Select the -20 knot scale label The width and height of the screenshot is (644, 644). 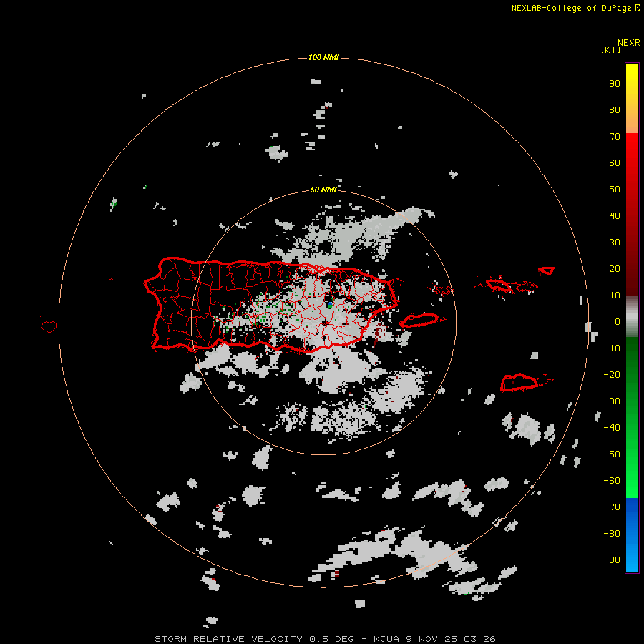point(612,374)
